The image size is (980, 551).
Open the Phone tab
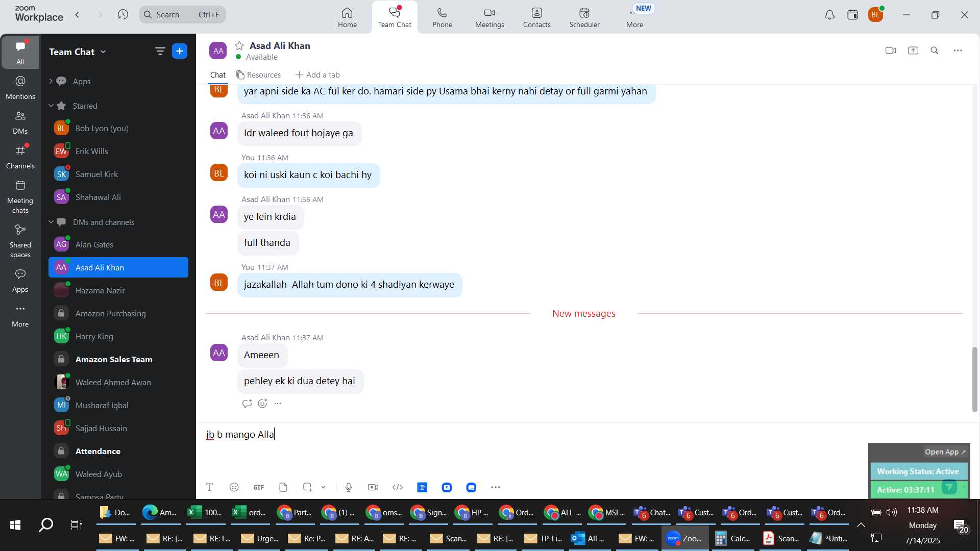[x=442, y=17]
